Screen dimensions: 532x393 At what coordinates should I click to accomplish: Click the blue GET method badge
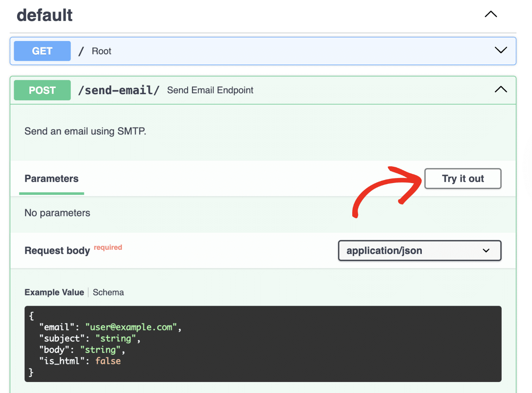[x=42, y=51]
